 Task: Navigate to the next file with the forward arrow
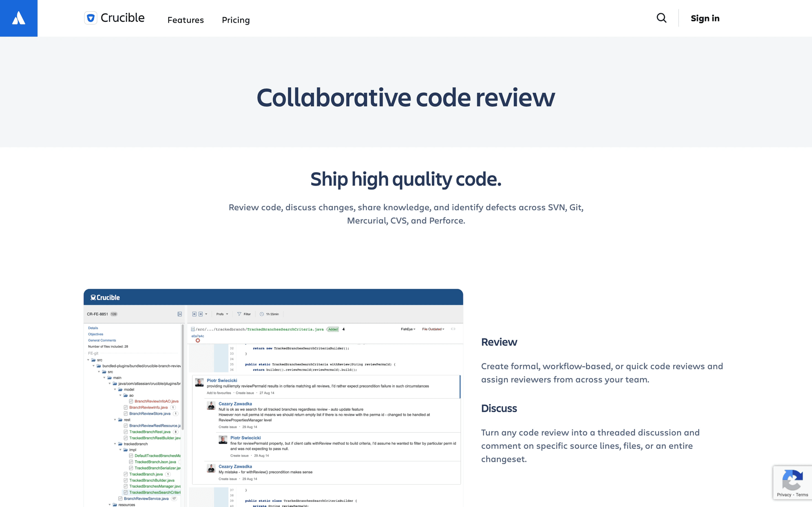tap(201, 314)
